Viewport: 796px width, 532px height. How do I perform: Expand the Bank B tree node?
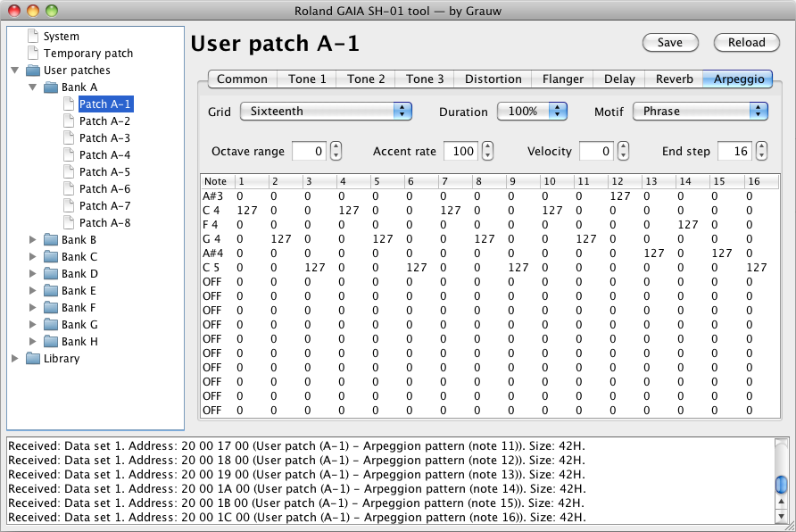tap(32, 239)
